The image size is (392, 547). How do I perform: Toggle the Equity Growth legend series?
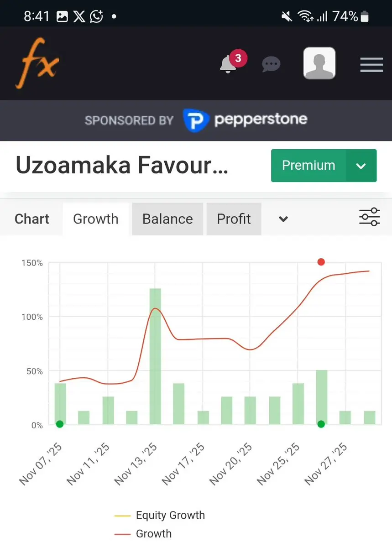(x=160, y=515)
